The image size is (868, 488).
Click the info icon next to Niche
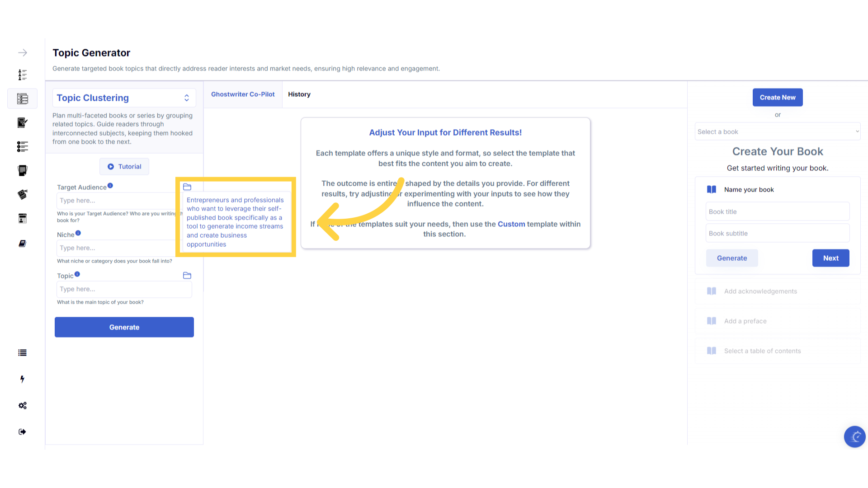(78, 233)
